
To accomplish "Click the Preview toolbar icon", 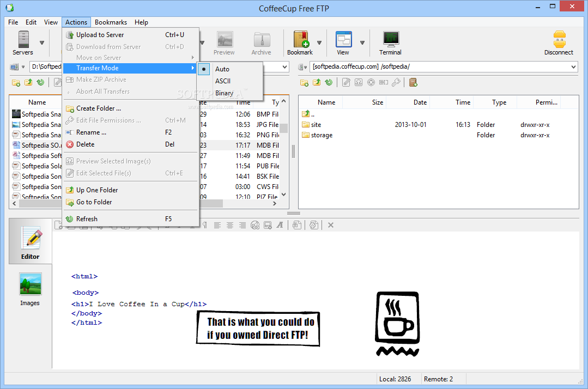I will tap(225, 42).
